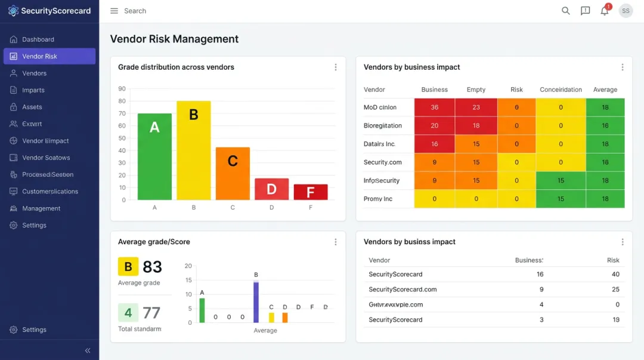The image size is (644, 360).
Task: Open Vendors sidebar item
Action: point(49,73)
